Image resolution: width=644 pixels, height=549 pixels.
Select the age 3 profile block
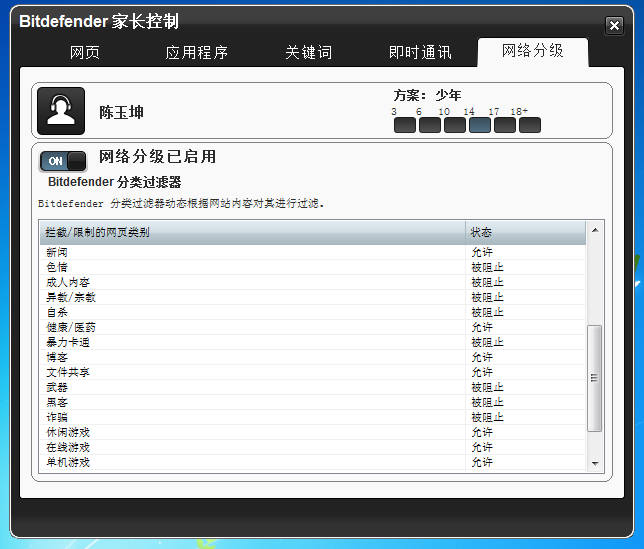click(x=404, y=125)
